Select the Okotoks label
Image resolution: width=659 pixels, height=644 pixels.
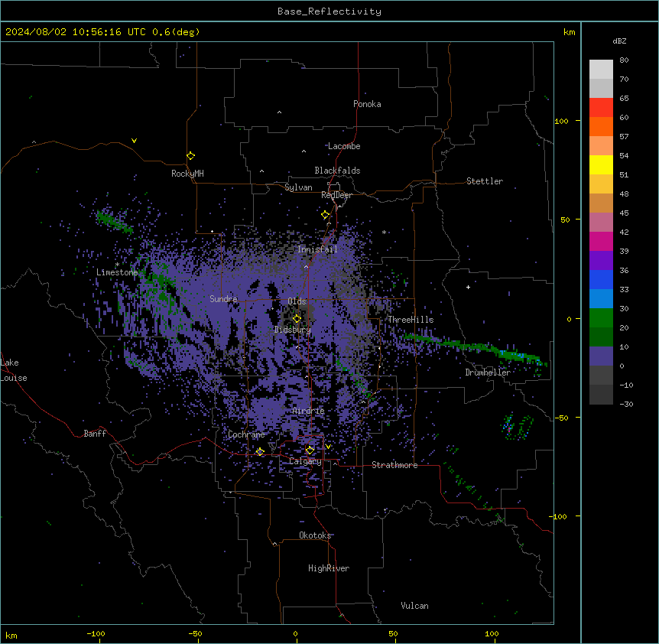(315, 535)
